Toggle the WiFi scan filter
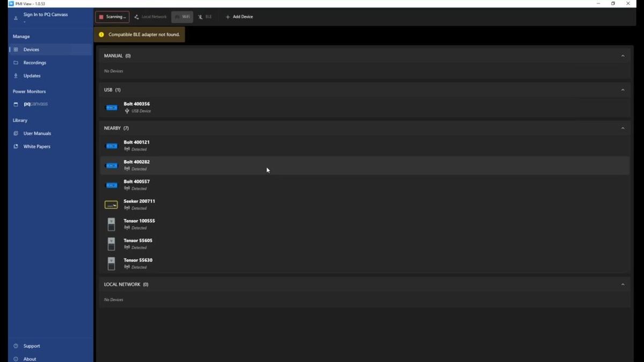 click(182, 17)
